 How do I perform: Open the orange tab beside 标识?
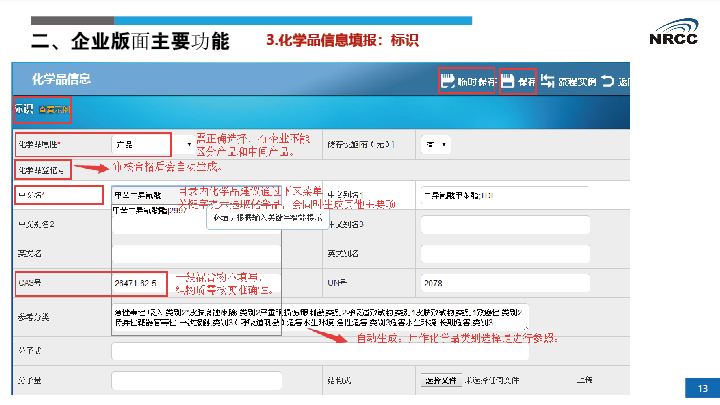pyautogui.click(x=55, y=108)
